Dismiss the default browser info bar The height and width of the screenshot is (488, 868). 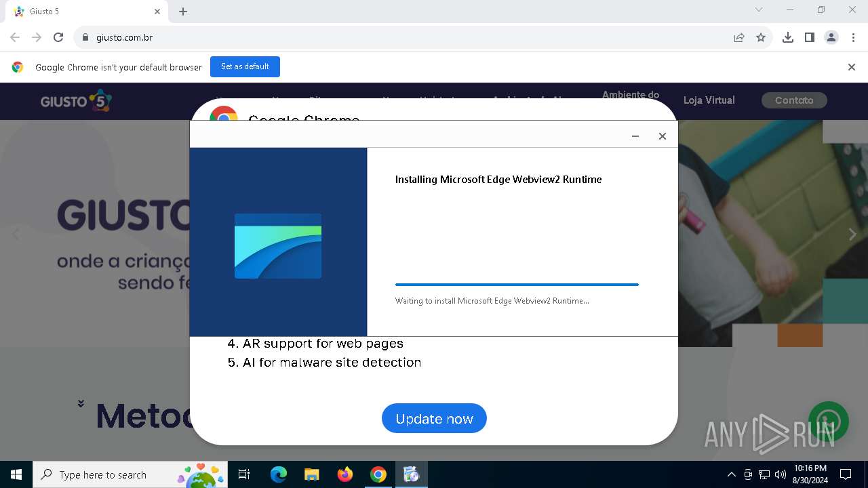(x=852, y=67)
